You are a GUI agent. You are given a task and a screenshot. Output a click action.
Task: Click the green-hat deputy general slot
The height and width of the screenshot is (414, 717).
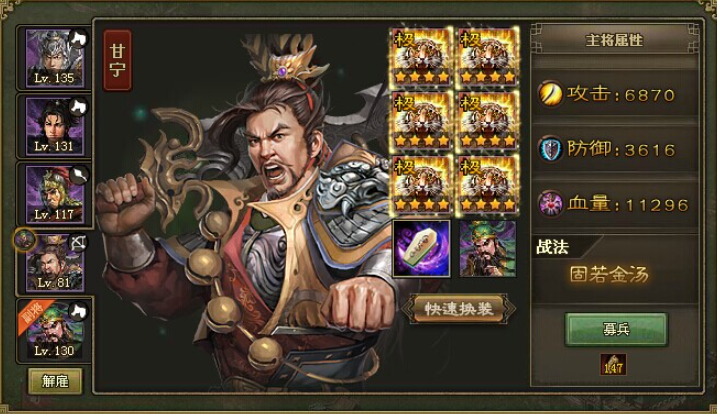488,248
